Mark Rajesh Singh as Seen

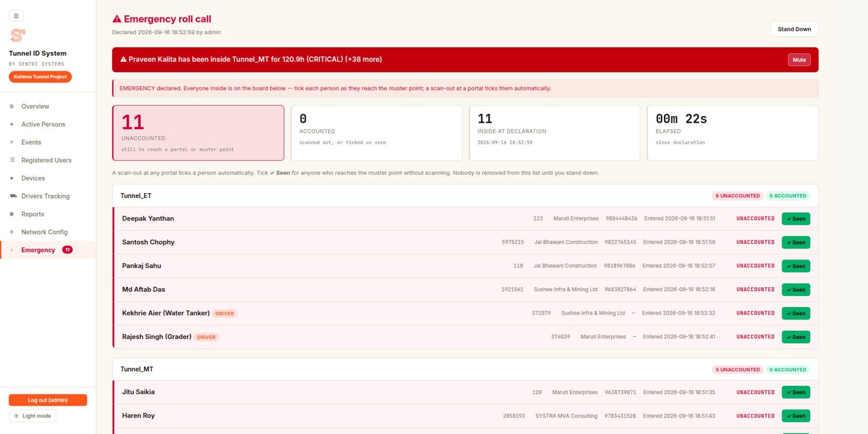[796, 337]
